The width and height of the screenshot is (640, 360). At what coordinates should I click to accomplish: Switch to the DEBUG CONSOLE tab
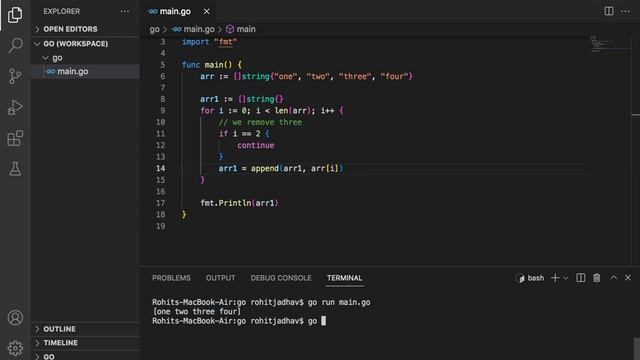[x=281, y=278]
